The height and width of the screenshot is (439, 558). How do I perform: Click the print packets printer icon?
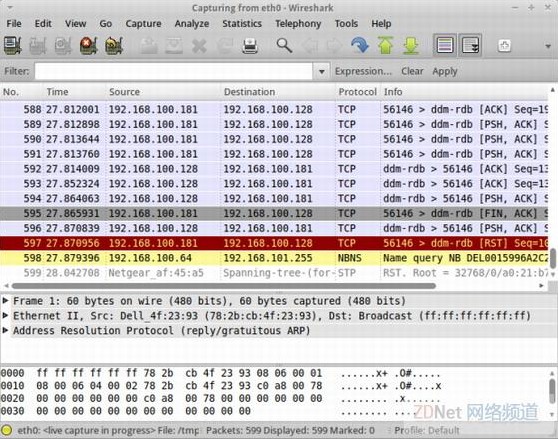pyautogui.click(x=250, y=46)
